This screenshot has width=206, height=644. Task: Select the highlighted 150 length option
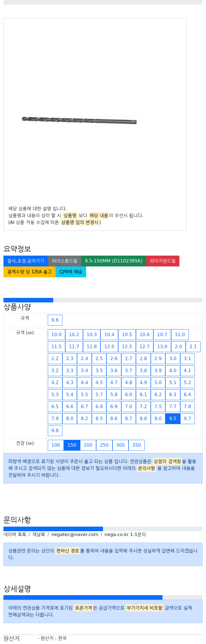(x=72, y=445)
